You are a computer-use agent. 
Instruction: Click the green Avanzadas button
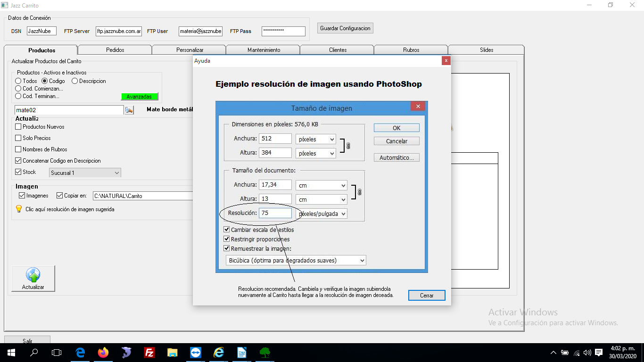tap(139, 97)
